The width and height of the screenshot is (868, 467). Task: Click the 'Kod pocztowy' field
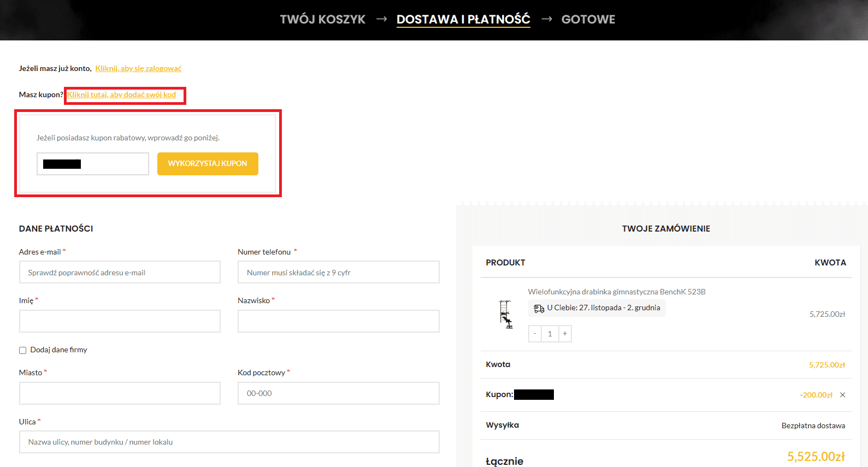pos(338,393)
